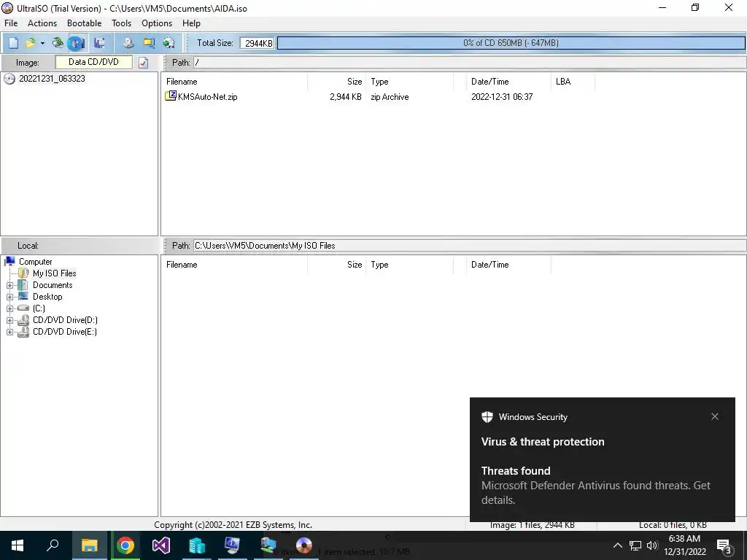
Task: Open the Bootable menu
Action: click(85, 23)
